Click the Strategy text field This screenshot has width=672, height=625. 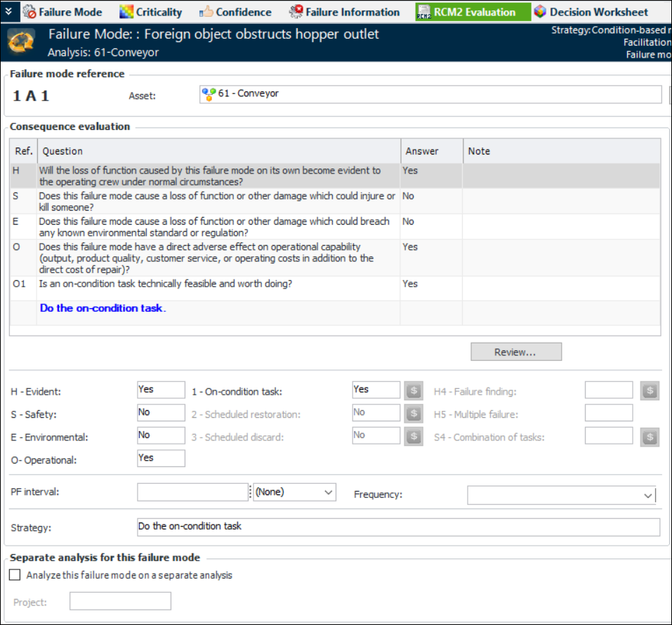[x=399, y=527]
